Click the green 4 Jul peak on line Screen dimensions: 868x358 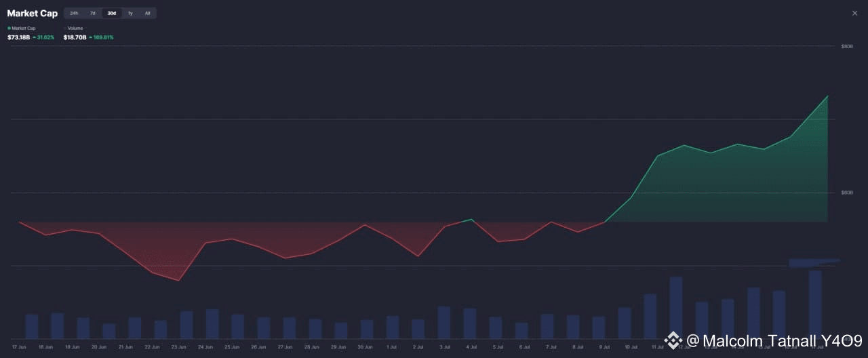(471, 219)
